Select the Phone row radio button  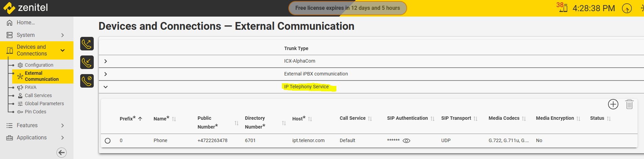coord(108,141)
